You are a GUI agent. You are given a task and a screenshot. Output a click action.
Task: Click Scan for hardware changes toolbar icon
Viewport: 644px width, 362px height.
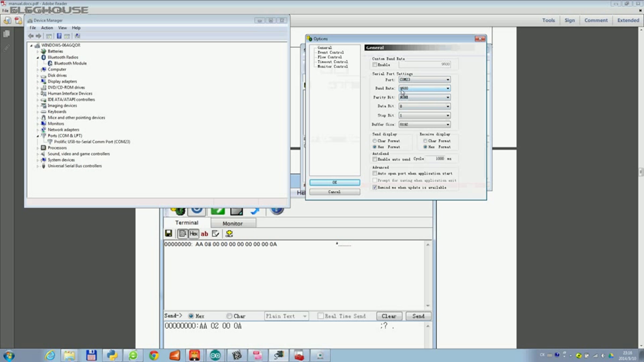[77, 36]
